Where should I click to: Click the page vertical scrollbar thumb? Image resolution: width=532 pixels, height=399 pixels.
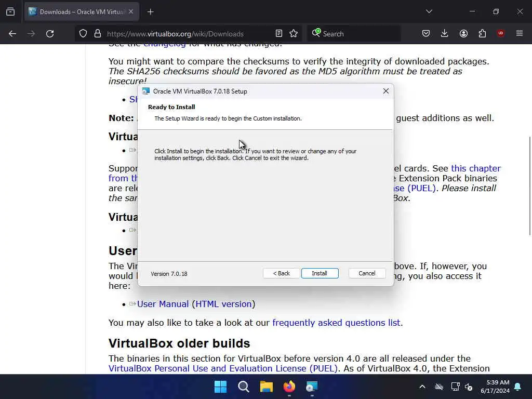(529, 185)
